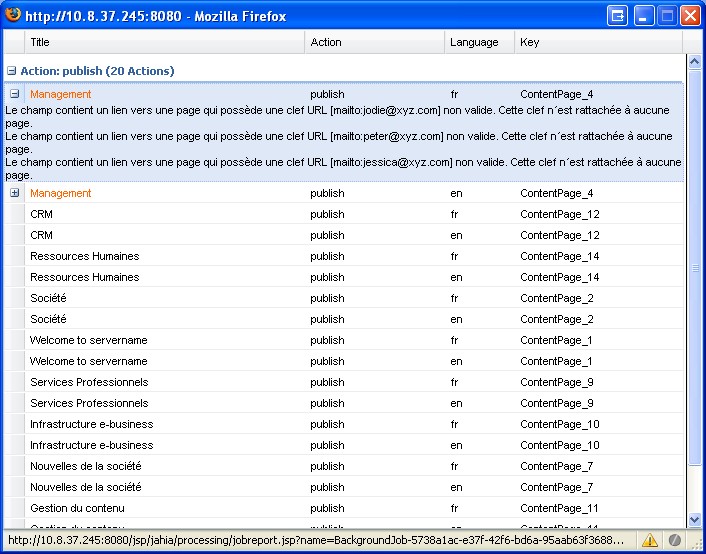Image resolution: width=706 pixels, height=554 pixels.
Task: Select Services Professionnels in fr row
Action: (x=89, y=382)
